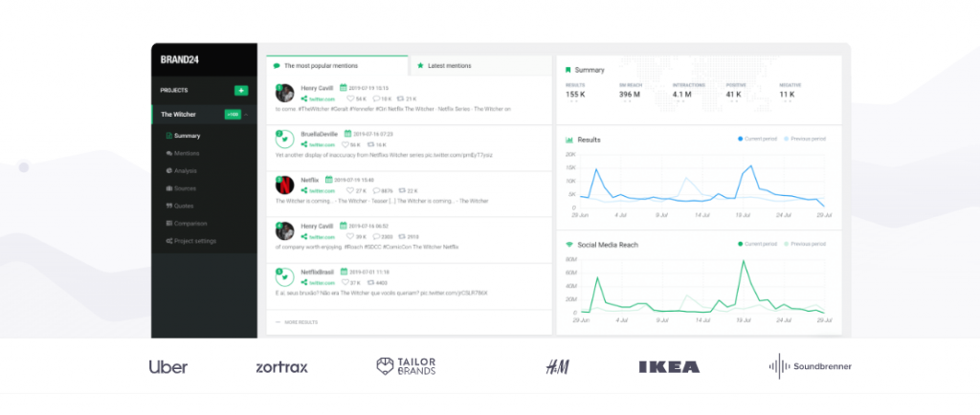Switch to The most popular mentions tab
Screen dimensions: 980x415
(338, 65)
